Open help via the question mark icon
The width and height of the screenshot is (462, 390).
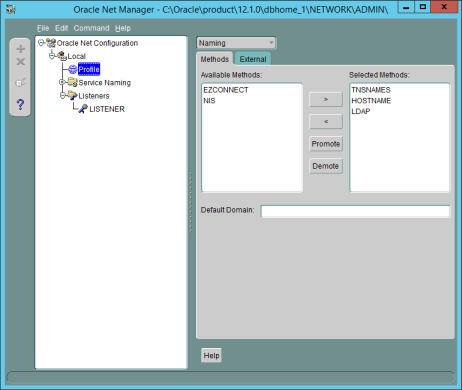[x=20, y=104]
